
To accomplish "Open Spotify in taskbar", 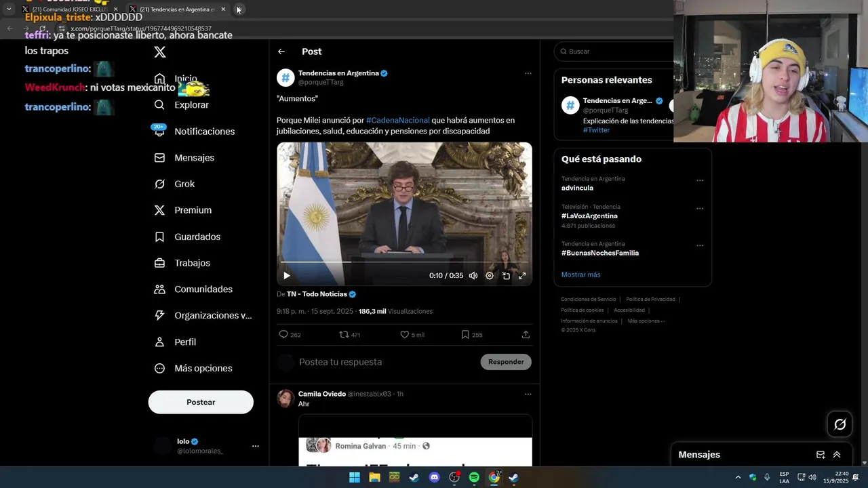I will pyautogui.click(x=474, y=477).
